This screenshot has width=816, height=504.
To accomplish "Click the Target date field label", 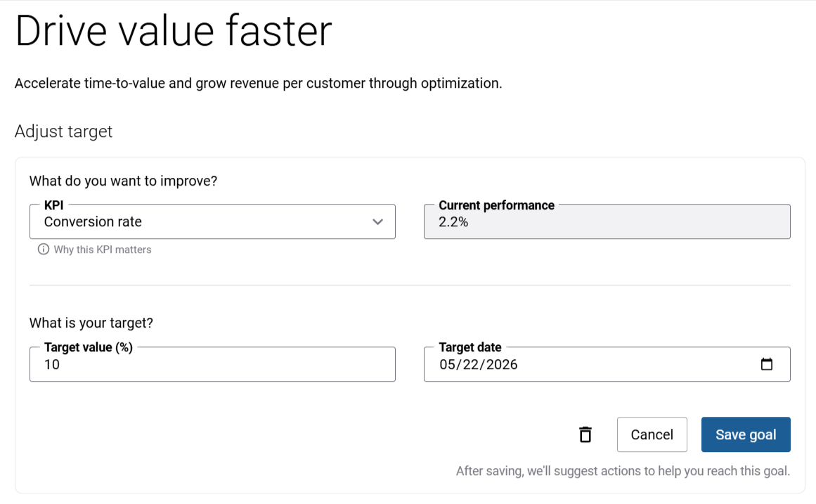I will click(x=469, y=347).
